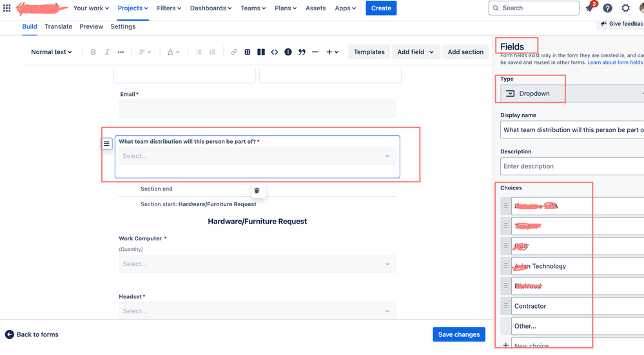Edit the Display name field
This screenshot has width=644, height=355.
pyautogui.click(x=572, y=130)
